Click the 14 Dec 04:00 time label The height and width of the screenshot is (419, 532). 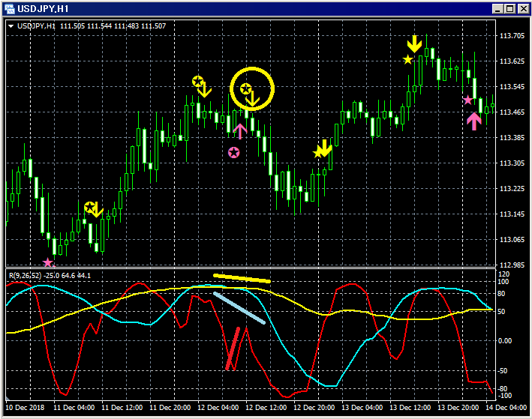[x=506, y=408]
